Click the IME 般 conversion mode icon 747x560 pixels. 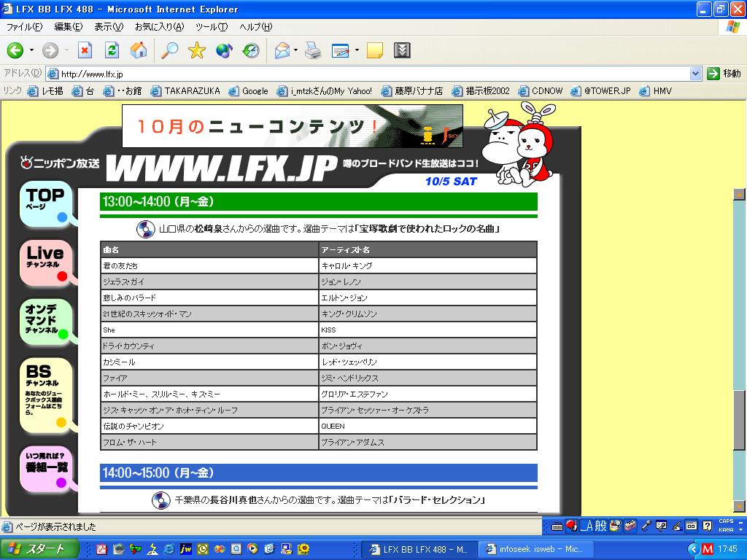tap(601, 526)
